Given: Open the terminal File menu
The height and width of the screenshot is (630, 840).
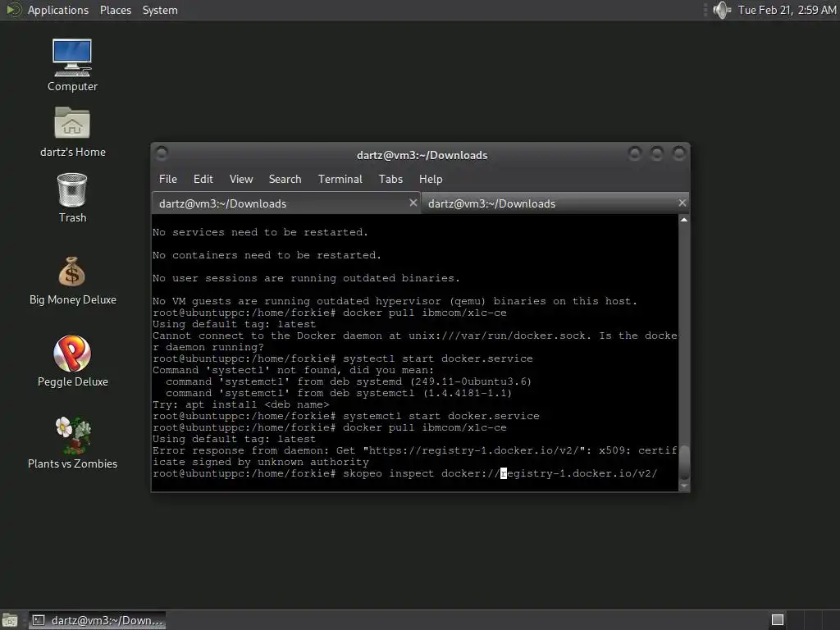Looking at the screenshot, I should 167,179.
